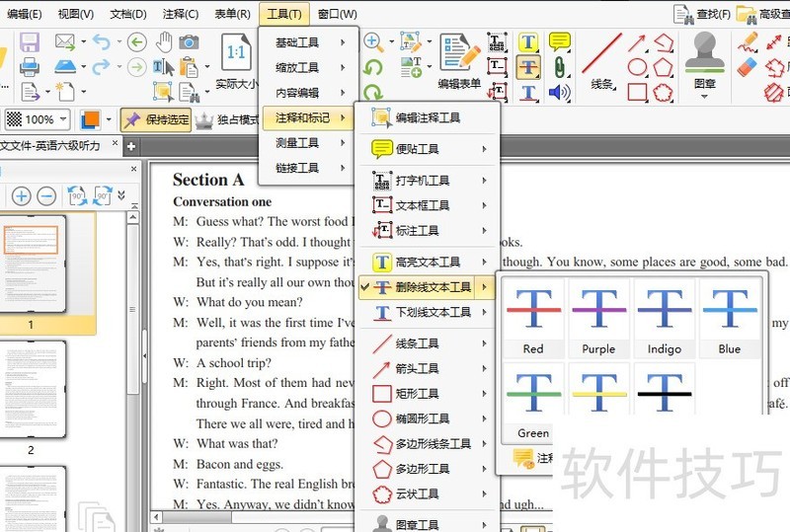Click the print icon in toolbar
Image resolution: width=790 pixels, height=532 pixels.
click(30, 67)
